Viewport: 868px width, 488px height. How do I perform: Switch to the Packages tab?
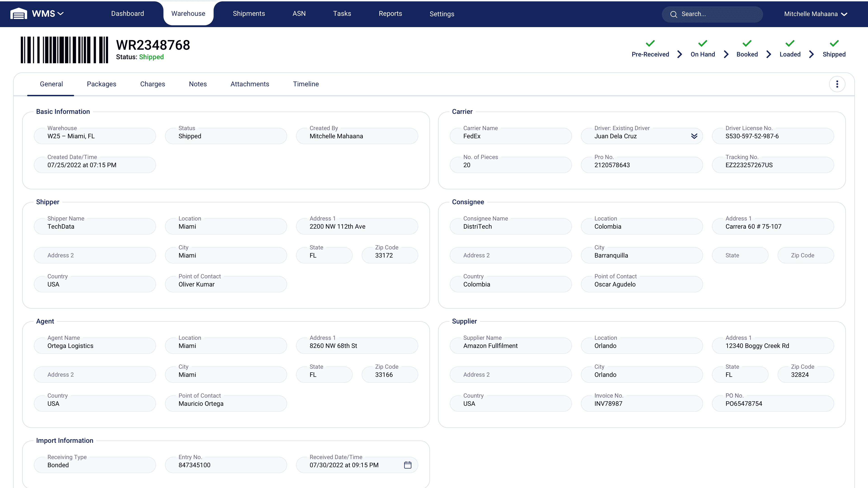click(101, 84)
